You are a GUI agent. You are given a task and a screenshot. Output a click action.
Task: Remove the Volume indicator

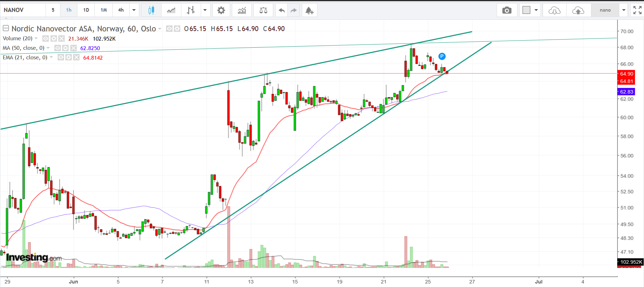62,38
